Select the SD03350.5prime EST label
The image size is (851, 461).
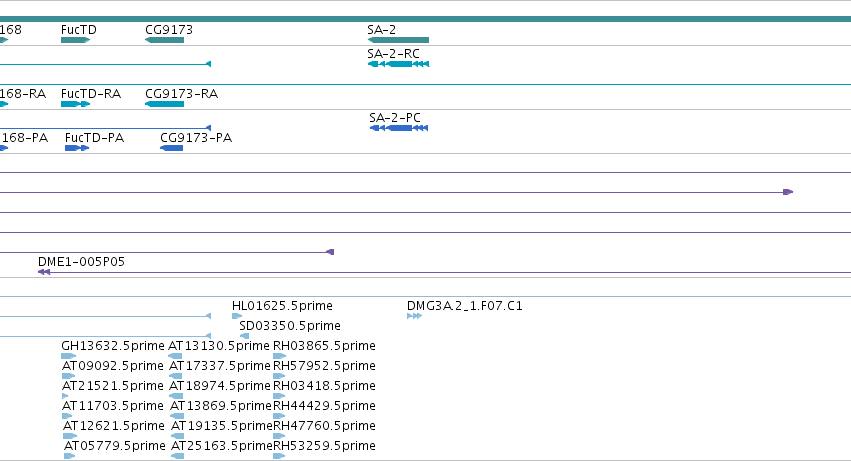click(x=290, y=326)
